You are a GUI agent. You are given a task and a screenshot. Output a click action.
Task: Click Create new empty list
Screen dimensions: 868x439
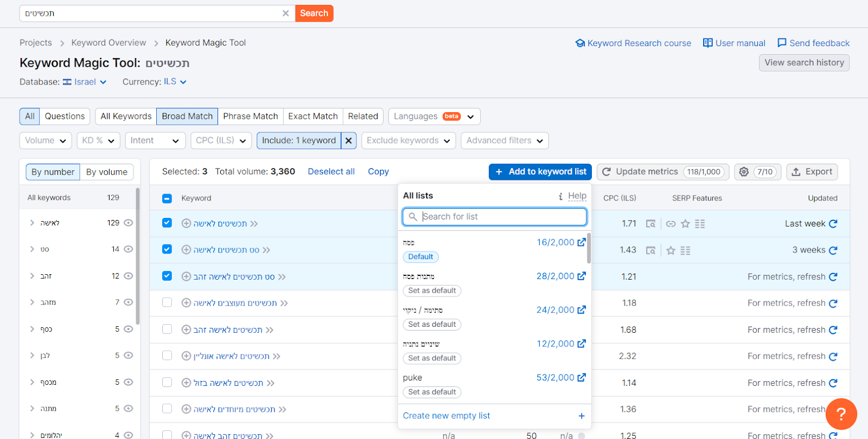point(446,416)
